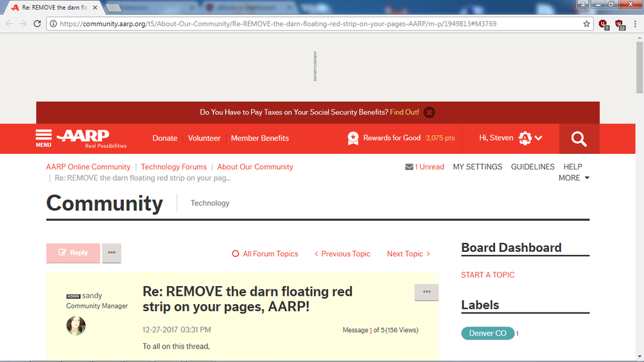Viewport: 644px width, 362px height.
Task: Click the unread messages envelope icon
Action: (409, 167)
